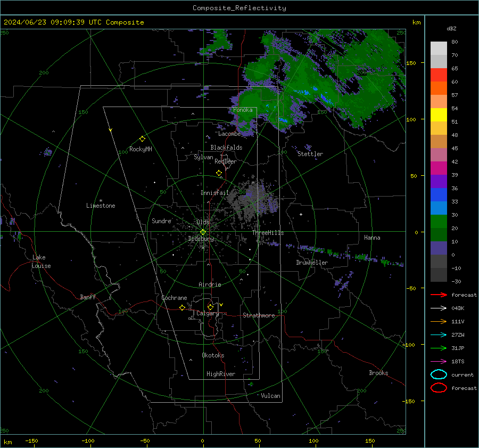The width and height of the screenshot is (479, 448).
Task: Click the orange 111V arrow legend icon
Action: coord(439,321)
